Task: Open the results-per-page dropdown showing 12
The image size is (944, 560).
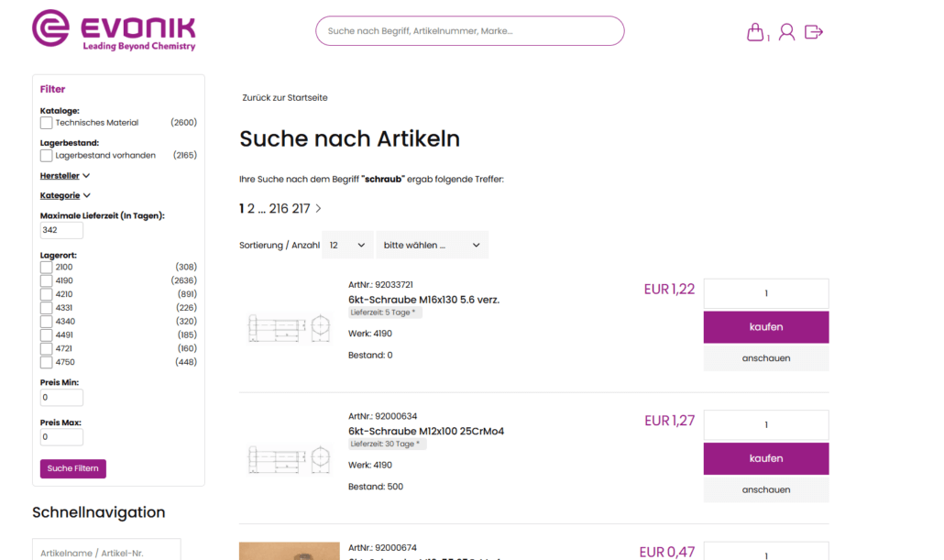Action: click(347, 245)
